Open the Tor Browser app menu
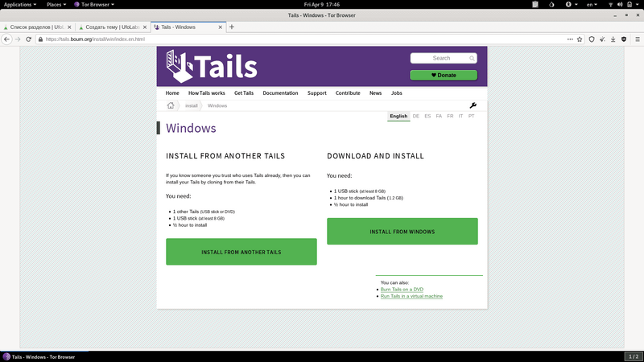This screenshot has height=362, width=644. (x=94, y=5)
